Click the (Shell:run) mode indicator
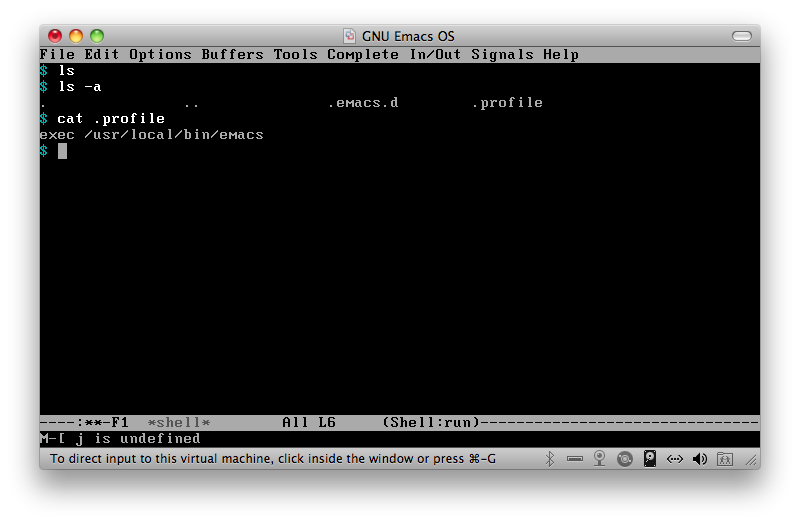 tap(431, 422)
